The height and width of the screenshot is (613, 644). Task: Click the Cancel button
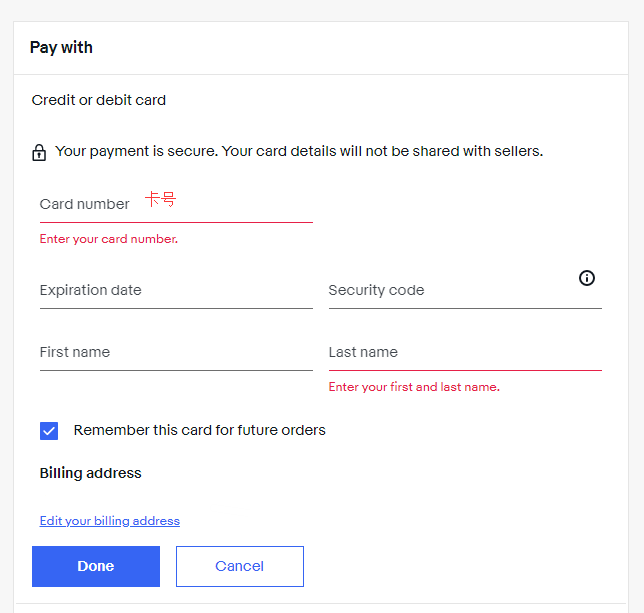coord(240,566)
